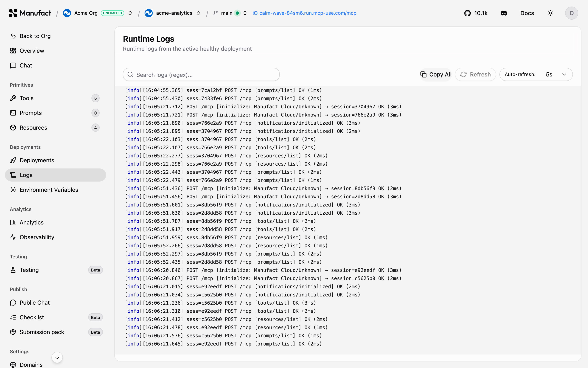This screenshot has width=588, height=368.
Task: Click the Resources count badge 4
Action: [x=96, y=128]
